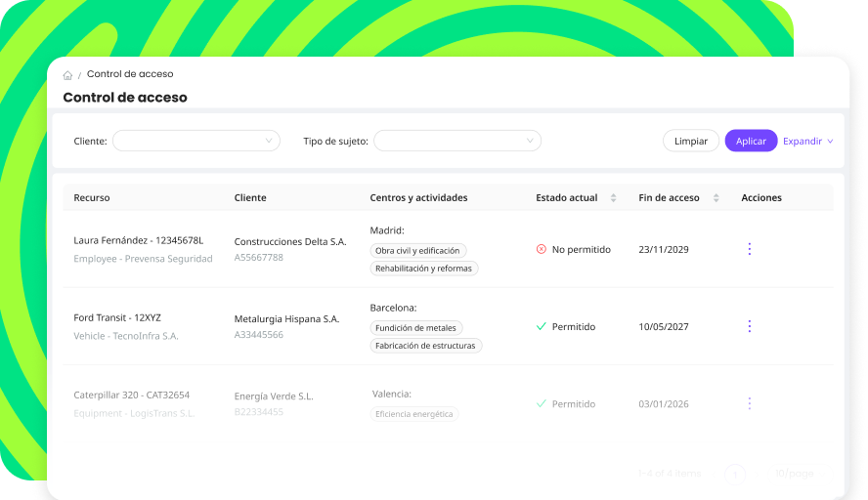Image resolution: width=868 pixels, height=500 pixels.
Task: Open the Cliente dropdown
Action: point(196,142)
